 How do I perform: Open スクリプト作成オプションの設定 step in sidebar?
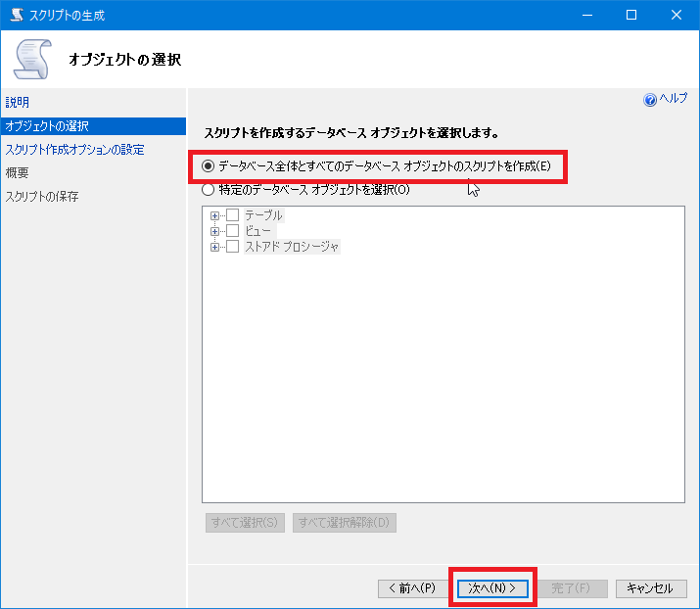tap(74, 150)
